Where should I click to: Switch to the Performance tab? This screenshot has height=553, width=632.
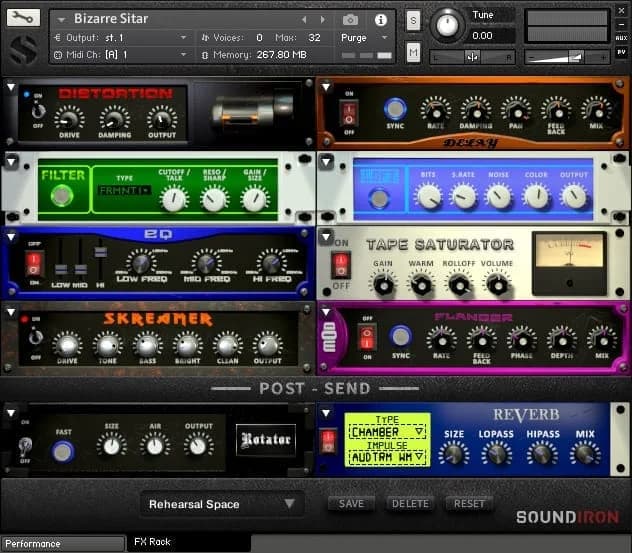point(62,544)
